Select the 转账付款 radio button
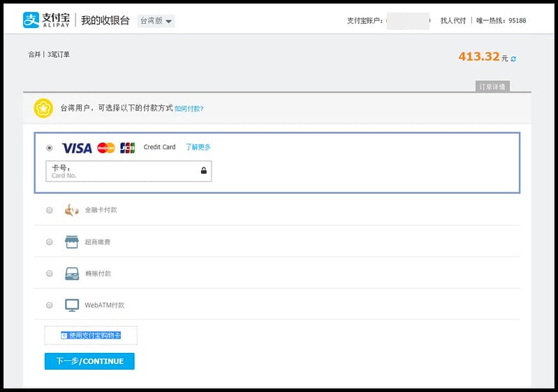The width and height of the screenshot is (558, 392). (x=50, y=273)
